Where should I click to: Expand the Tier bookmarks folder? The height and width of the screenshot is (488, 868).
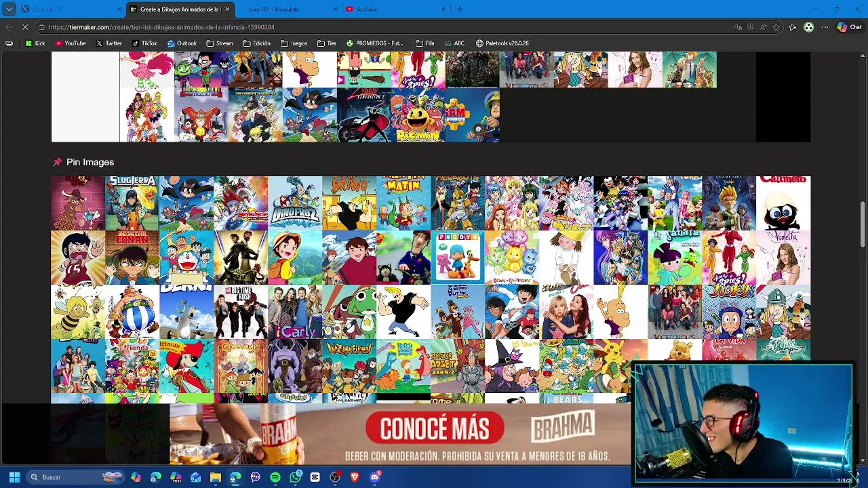tap(327, 43)
